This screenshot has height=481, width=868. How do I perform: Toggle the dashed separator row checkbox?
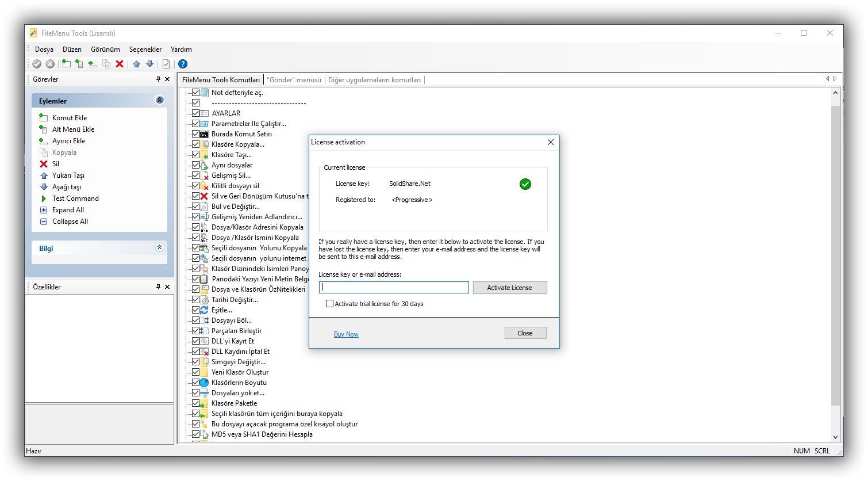[x=195, y=103]
